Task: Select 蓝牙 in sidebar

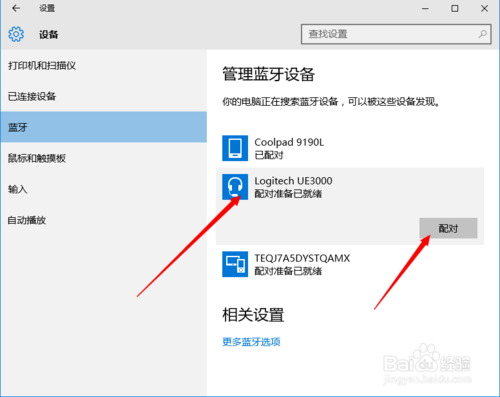Action: coord(104,127)
